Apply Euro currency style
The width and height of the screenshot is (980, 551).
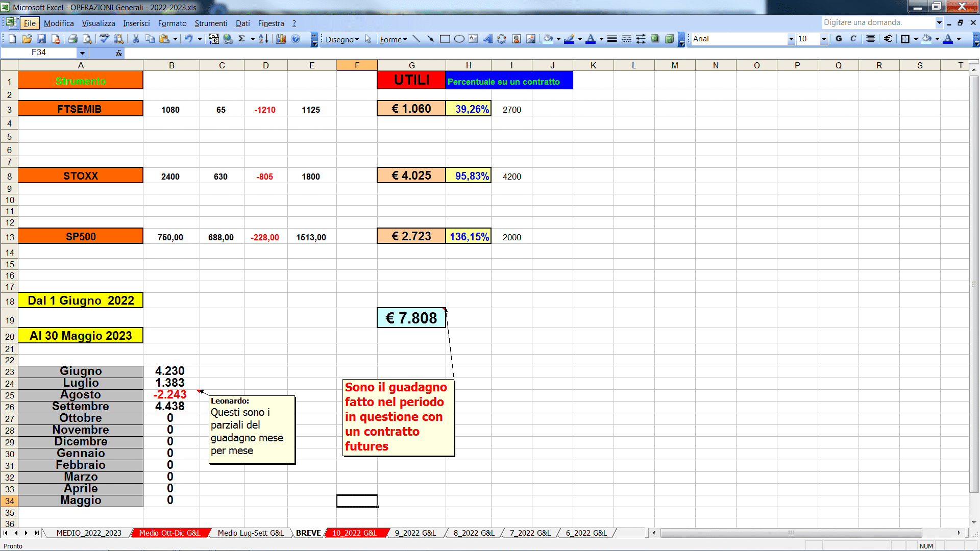click(888, 39)
